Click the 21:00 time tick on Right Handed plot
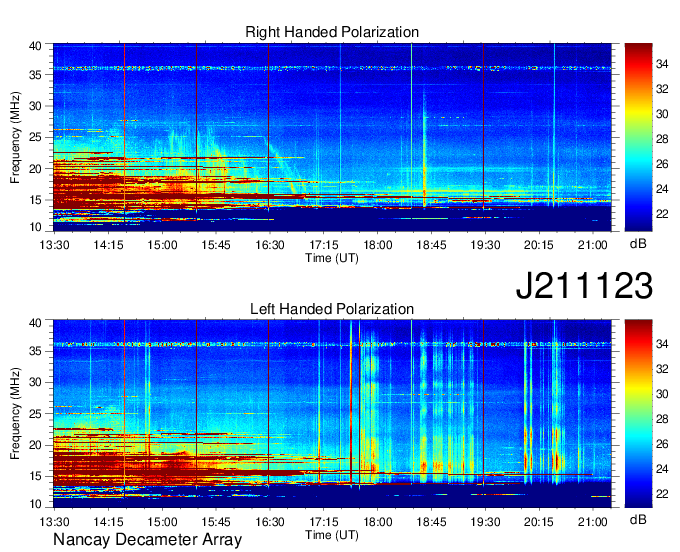The height and width of the screenshot is (552, 680). [592, 245]
